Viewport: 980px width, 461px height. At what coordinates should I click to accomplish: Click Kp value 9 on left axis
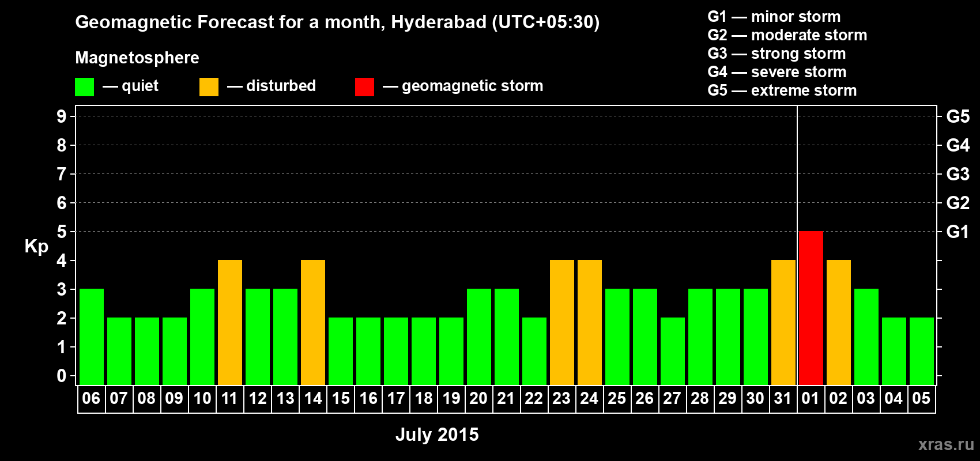click(62, 116)
